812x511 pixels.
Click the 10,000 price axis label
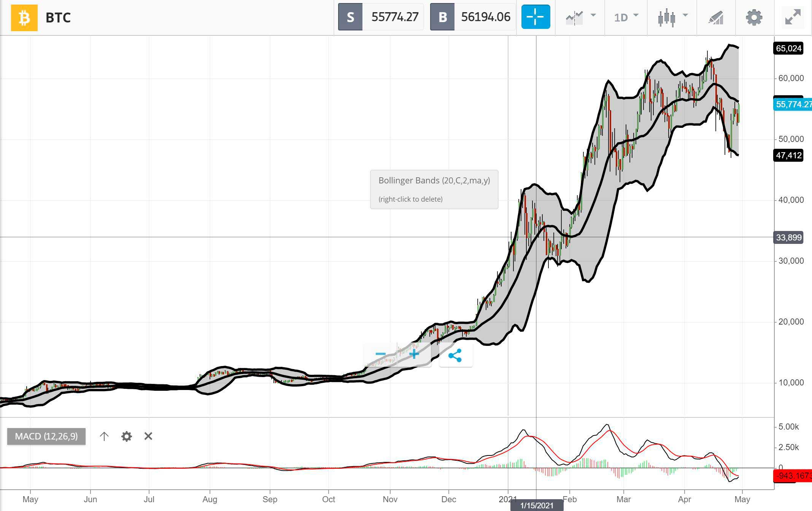[x=791, y=382]
